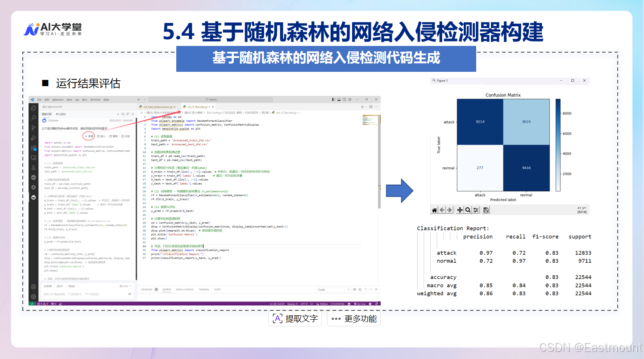This screenshot has height=359, width=644.
Task: Select the 单元测试 tab in iFlyCode panel
Action: coord(61,114)
